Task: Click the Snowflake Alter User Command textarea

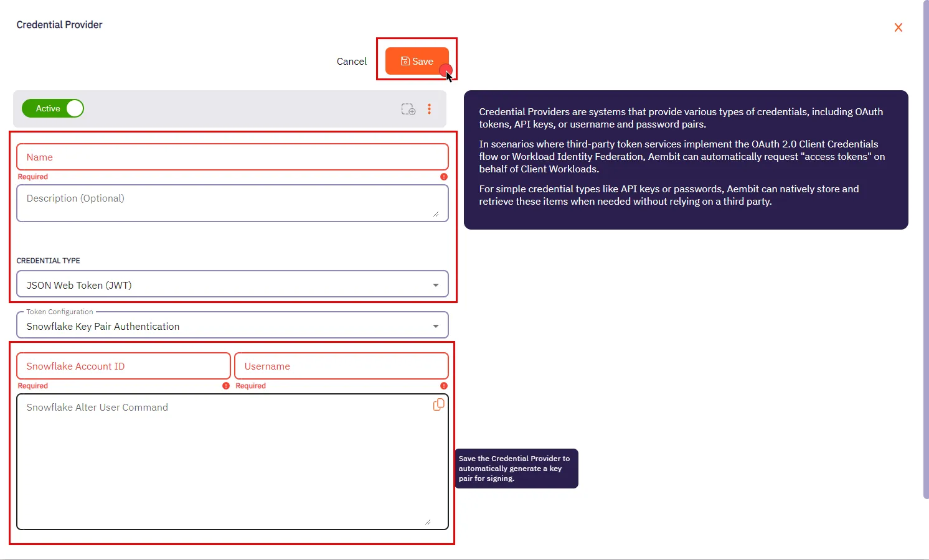Action: pyautogui.click(x=232, y=460)
